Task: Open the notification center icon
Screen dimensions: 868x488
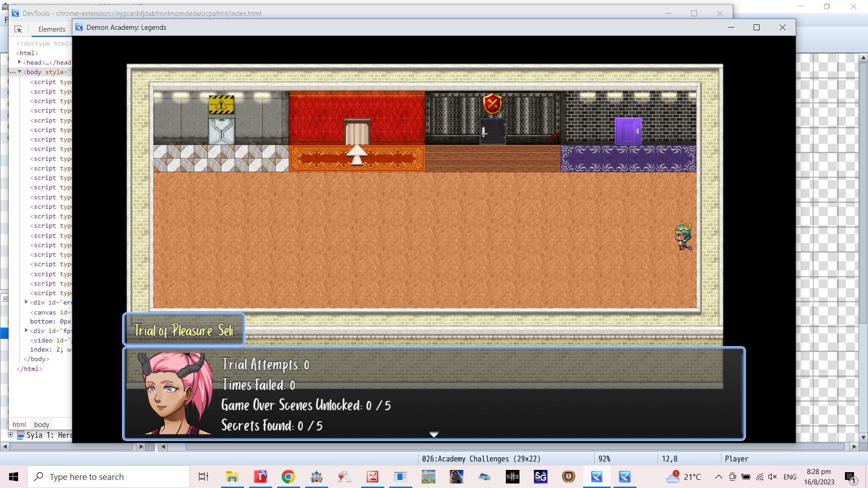Action: [x=850, y=477]
